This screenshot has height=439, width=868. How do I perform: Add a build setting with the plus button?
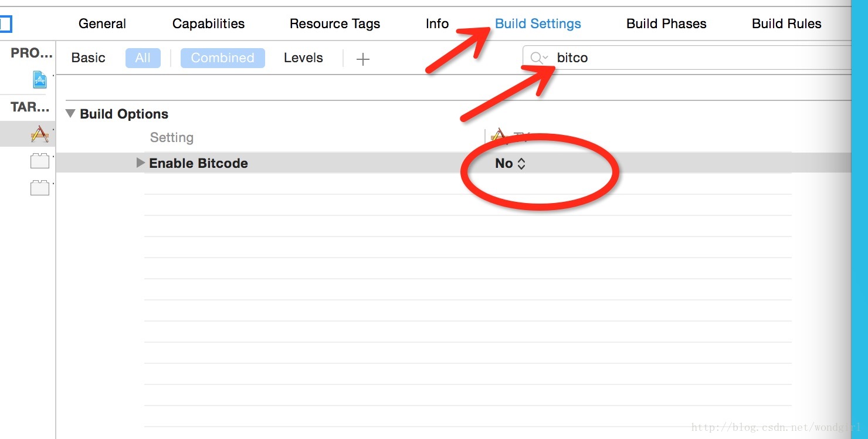(x=363, y=59)
